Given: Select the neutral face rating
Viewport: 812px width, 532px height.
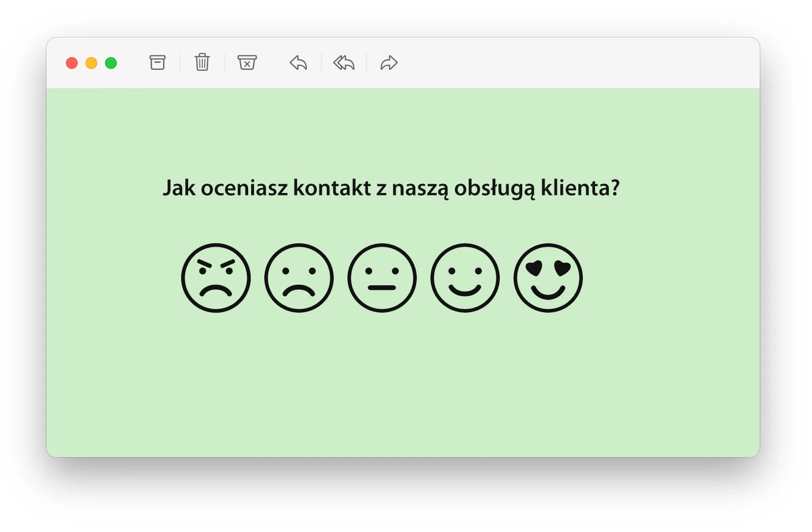Looking at the screenshot, I should tap(382, 278).
